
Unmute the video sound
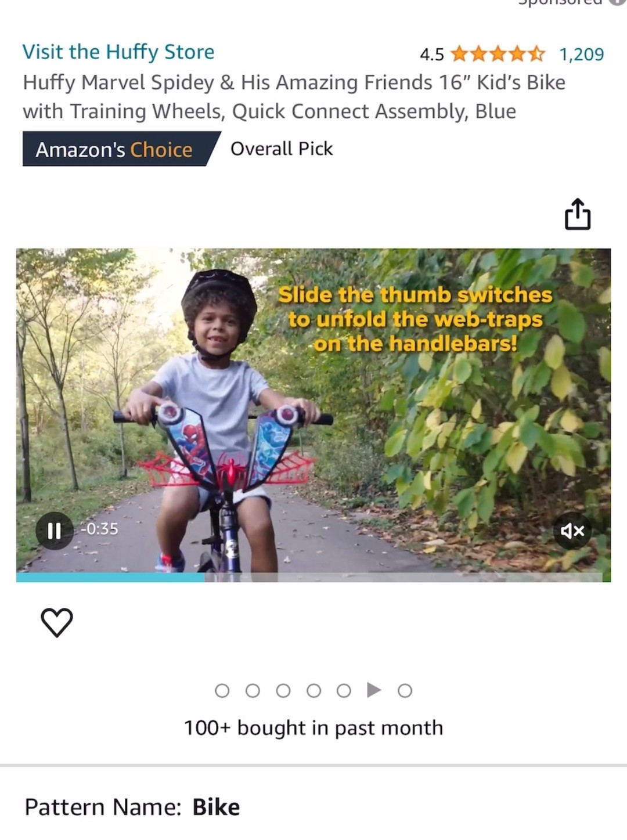pyautogui.click(x=572, y=531)
